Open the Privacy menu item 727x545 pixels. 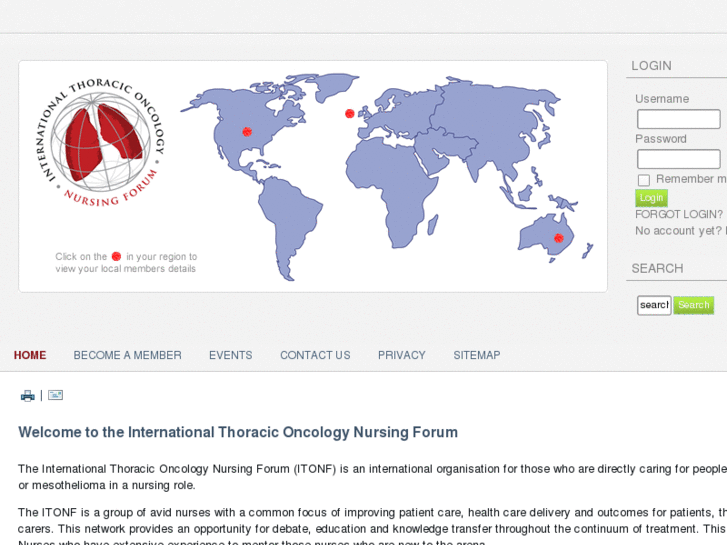point(402,355)
